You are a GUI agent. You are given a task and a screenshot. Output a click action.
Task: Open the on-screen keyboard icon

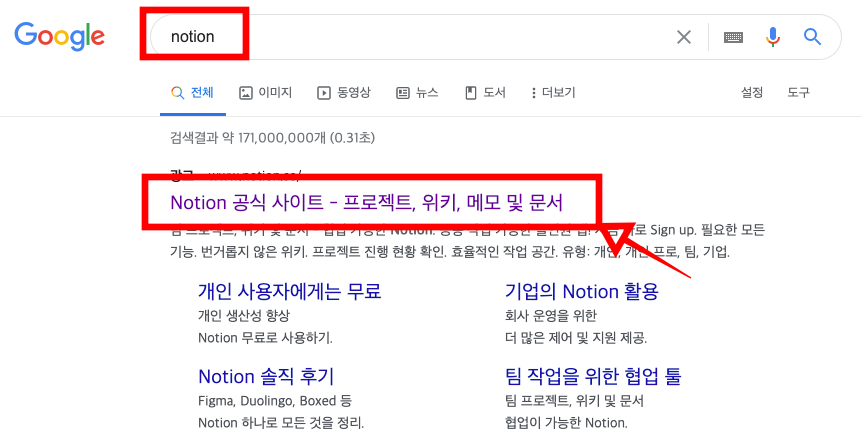[x=733, y=37]
